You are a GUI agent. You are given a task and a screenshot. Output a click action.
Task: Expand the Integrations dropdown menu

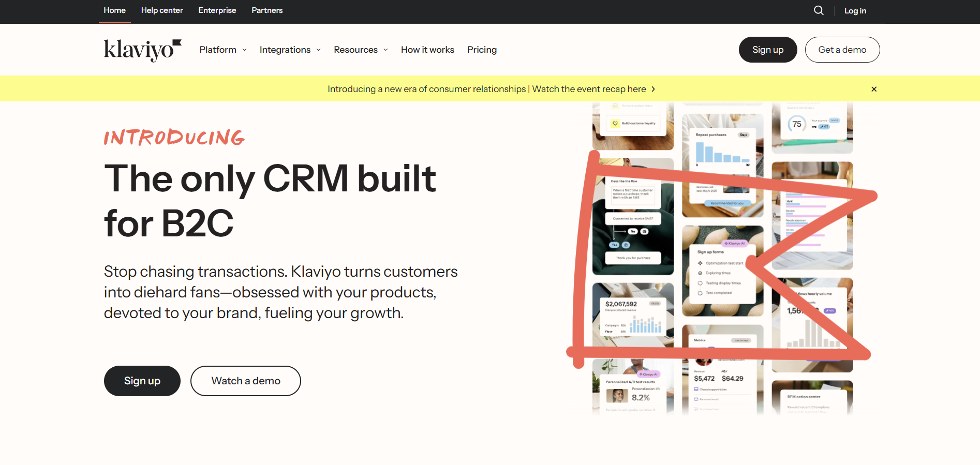click(x=290, y=50)
